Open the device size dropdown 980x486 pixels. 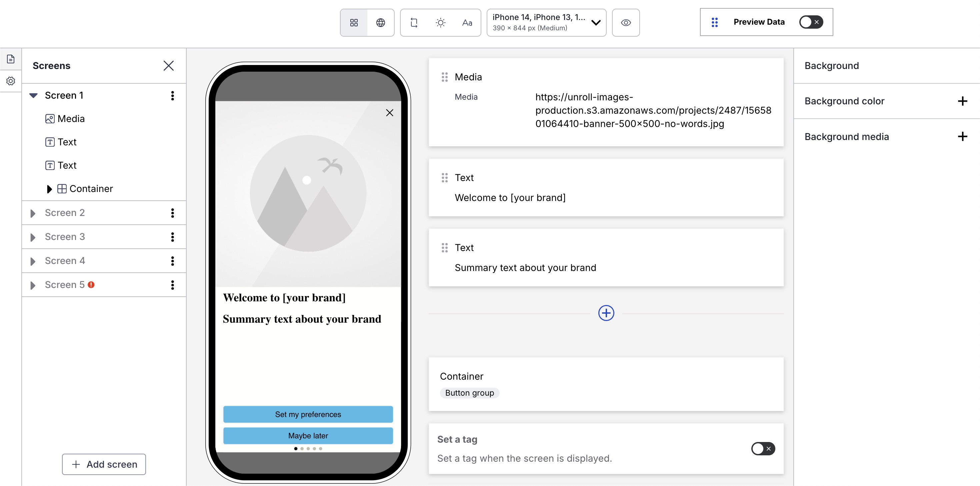[546, 23]
